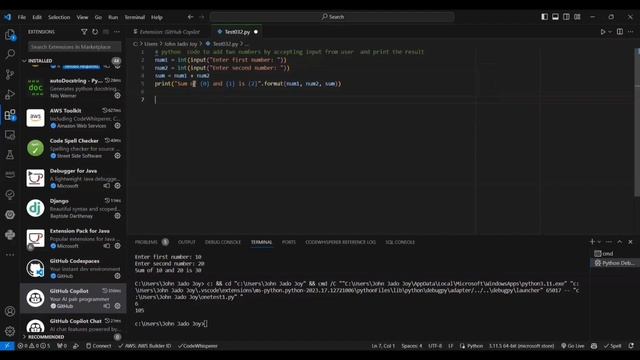This screenshot has height=360, width=640.
Task: Click the top command center Search box
Action: point(332,17)
